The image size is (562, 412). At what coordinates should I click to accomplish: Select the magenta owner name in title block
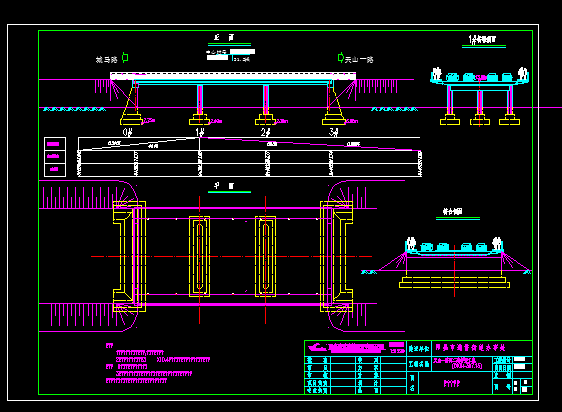(x=470, y=347)
